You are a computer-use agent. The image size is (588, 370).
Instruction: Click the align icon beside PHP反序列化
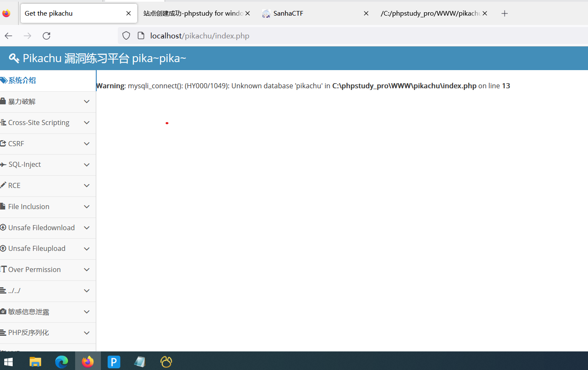click(x=3, y=333)
